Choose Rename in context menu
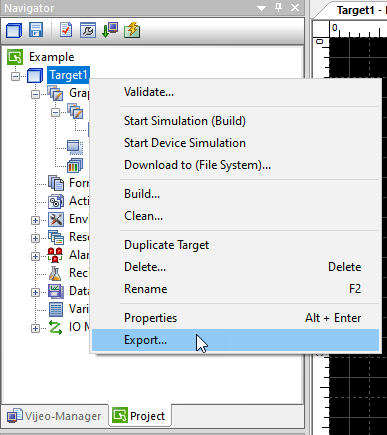 (235, 289)
